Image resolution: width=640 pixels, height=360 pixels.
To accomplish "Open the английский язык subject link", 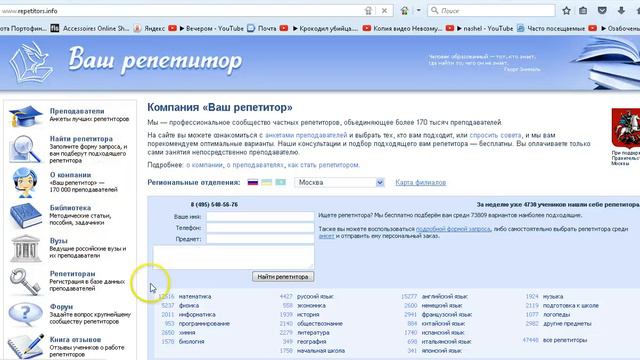I will 444,296.
